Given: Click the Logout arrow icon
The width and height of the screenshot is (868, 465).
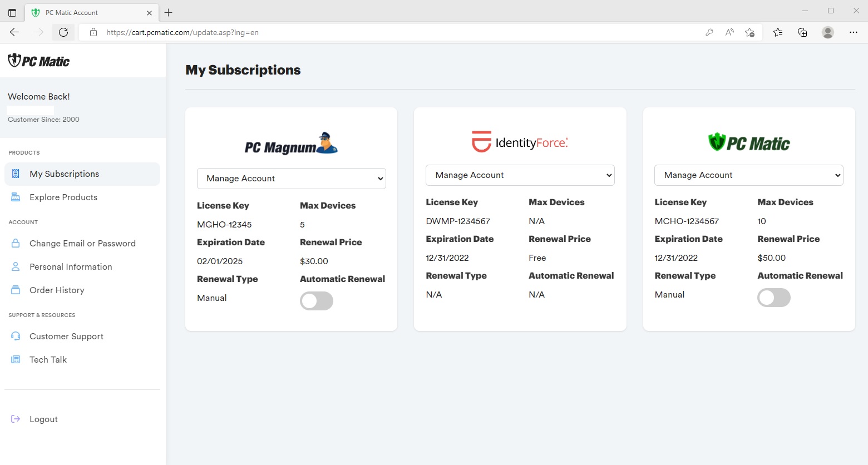Looking at the screenshot, I should pyautogui.click(x=16, y=419).
